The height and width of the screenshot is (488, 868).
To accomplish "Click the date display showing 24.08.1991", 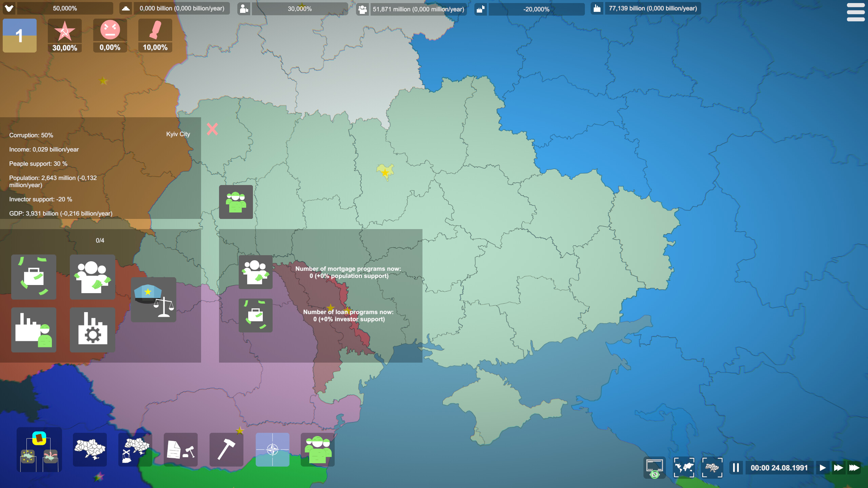I will [x=778, y=468].
